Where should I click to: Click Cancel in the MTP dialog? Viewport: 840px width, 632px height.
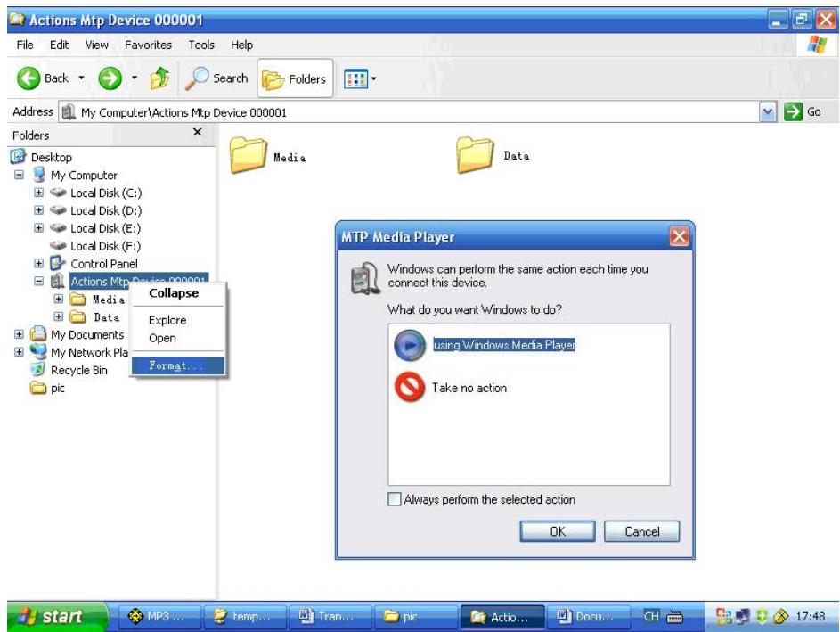[x=641, y=531]
